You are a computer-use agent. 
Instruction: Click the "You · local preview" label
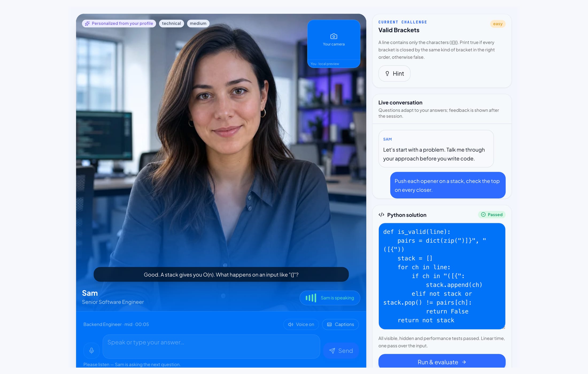point(324,64)
